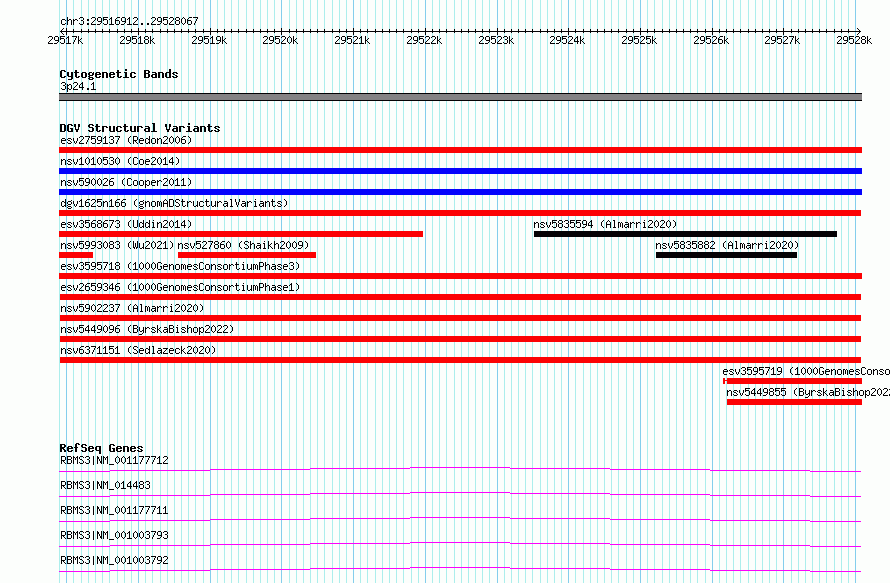This screenshot has width=890, height=583.
Task: Open esv3595719 variant label
Action: click(806, 371)
